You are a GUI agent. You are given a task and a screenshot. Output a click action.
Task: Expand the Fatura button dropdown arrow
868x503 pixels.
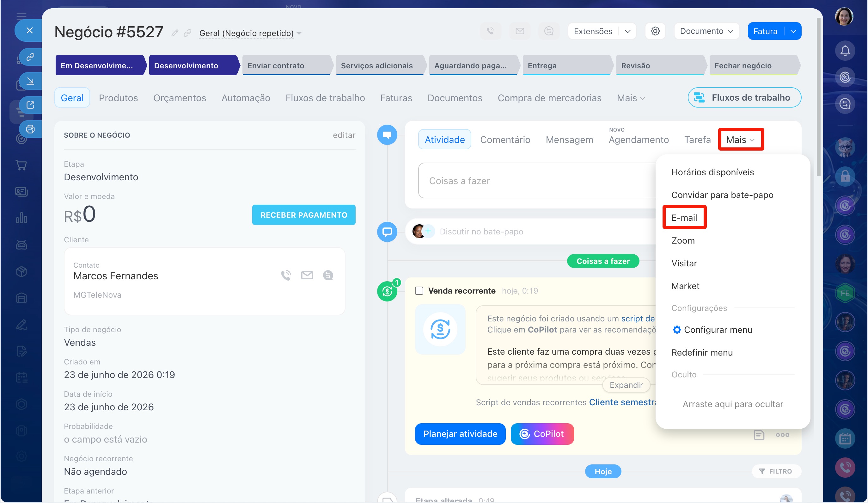[x=793, y=31]
